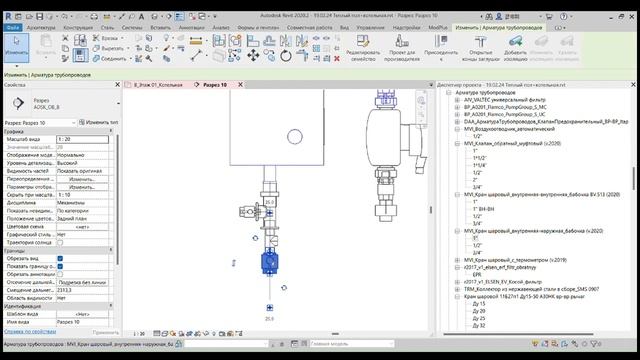Click the thin lines icon in quick access toolbar
Image resolution: width=640 pixels, height=360 pixels.
[x=179, y=16]
